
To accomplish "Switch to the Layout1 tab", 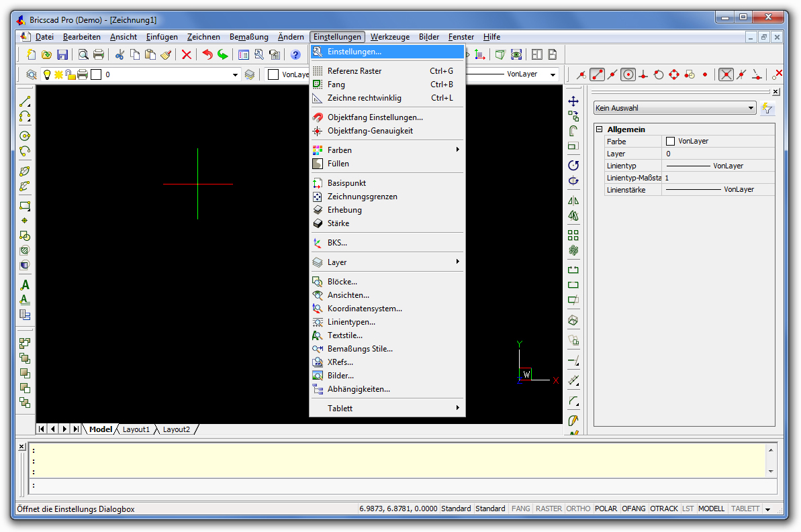I will point(136,429).
